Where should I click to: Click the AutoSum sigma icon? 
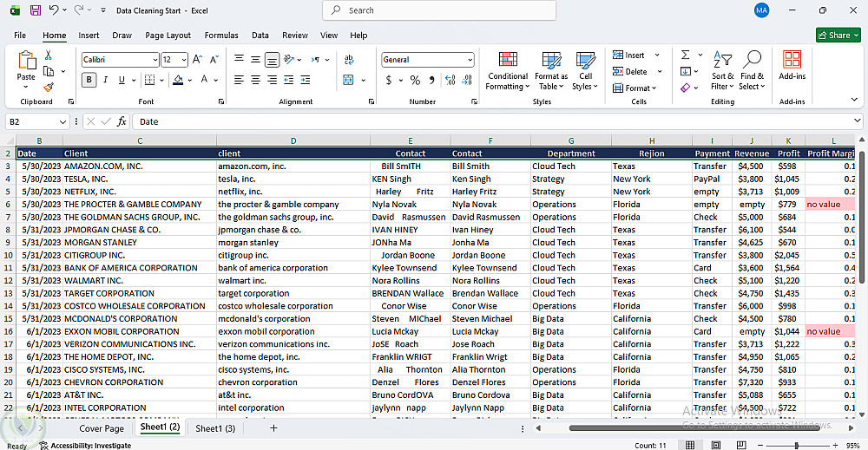tap(686, 55)
